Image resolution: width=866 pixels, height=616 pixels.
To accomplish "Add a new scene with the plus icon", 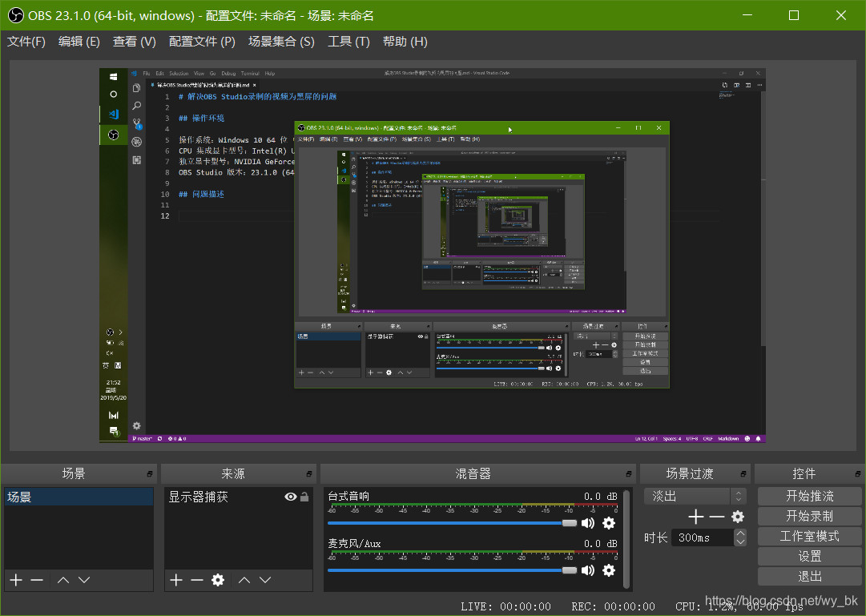I will click(16, 579).
